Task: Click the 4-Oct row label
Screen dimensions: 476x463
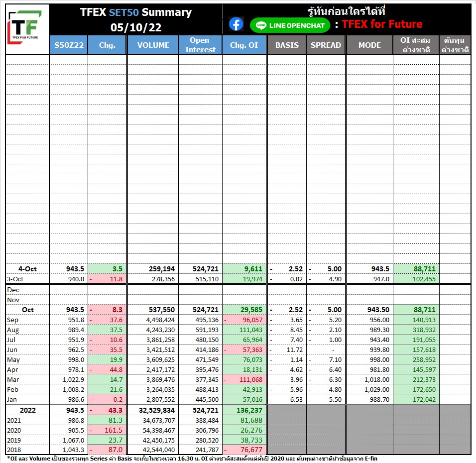Action: click(27, 269)
